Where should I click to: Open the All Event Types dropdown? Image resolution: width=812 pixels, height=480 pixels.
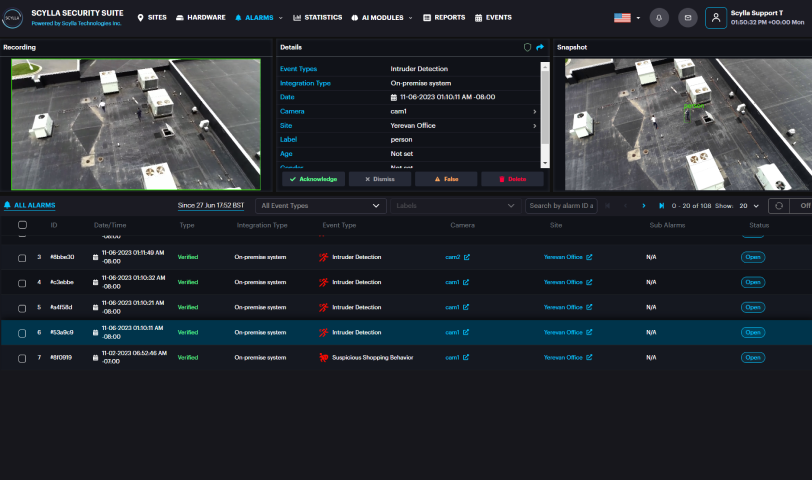(x=321, y=206)
